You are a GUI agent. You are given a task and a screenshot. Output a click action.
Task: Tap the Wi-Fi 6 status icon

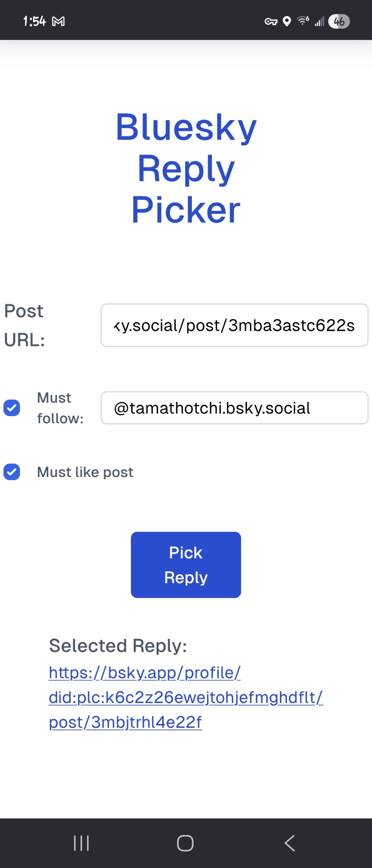[x=303, y=20]
